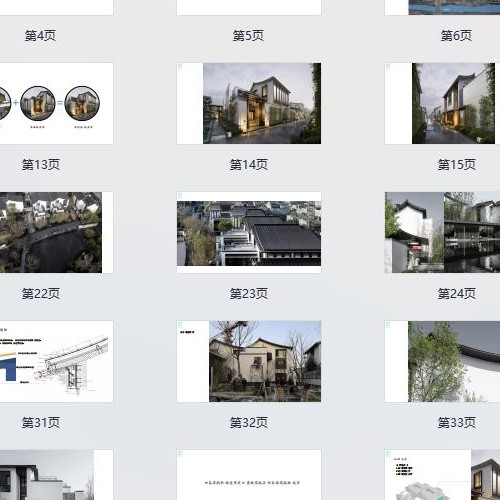500x500 pixels.
Task: Click the label 第6页
Action: [456, 36]
